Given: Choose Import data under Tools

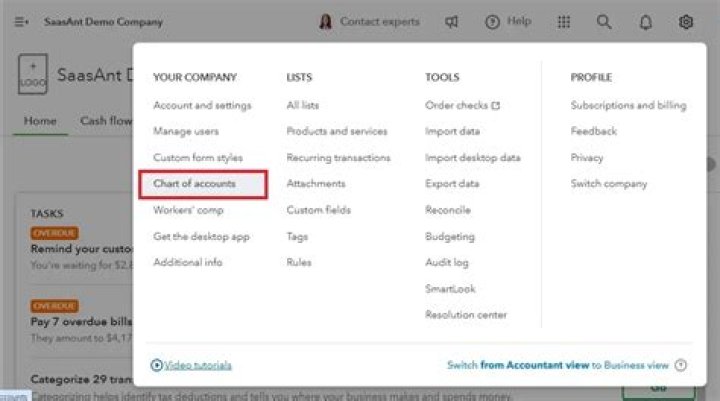Looking at the screenshot, I should pyautogui.click(x=452, y=131).
